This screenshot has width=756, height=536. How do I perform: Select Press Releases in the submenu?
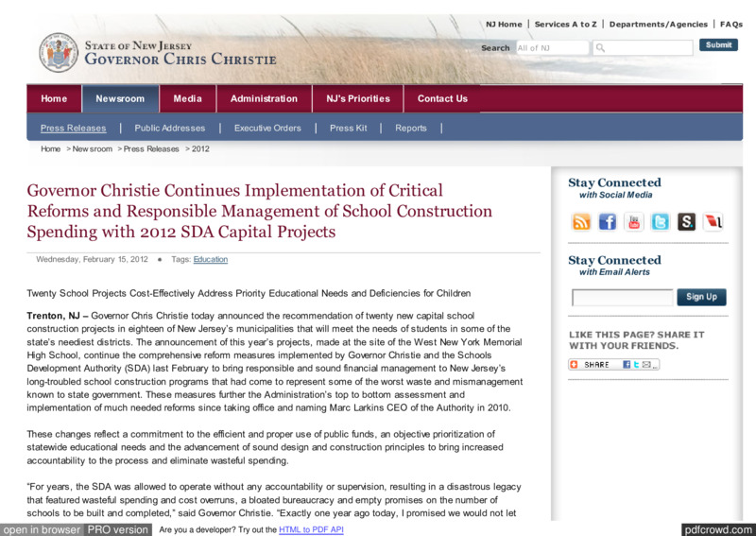click(74, 129)
